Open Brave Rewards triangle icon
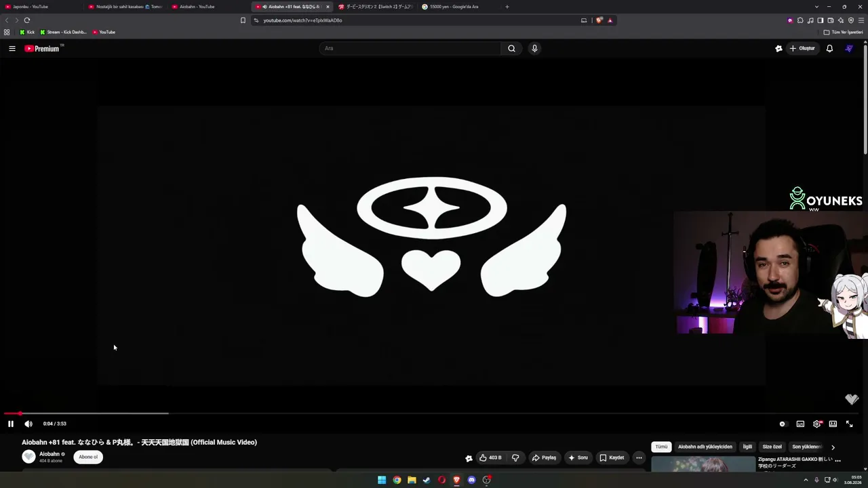Image resolution: width=868 pixels, height=488 pixels. tap(610, 20)
